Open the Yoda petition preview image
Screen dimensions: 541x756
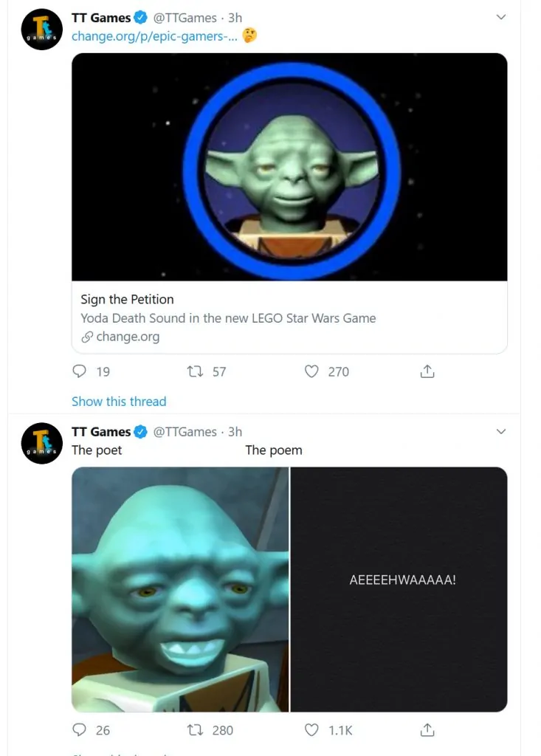coord(289,167)
